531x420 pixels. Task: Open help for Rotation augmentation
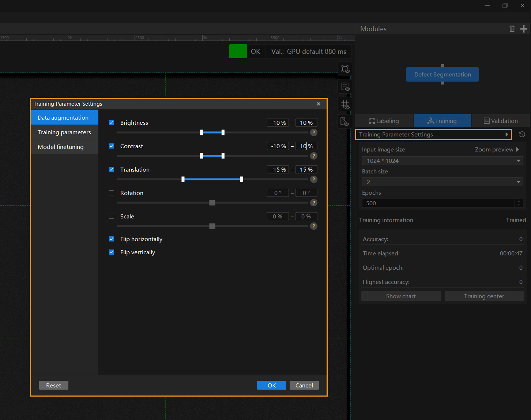[x=314, y=203]
